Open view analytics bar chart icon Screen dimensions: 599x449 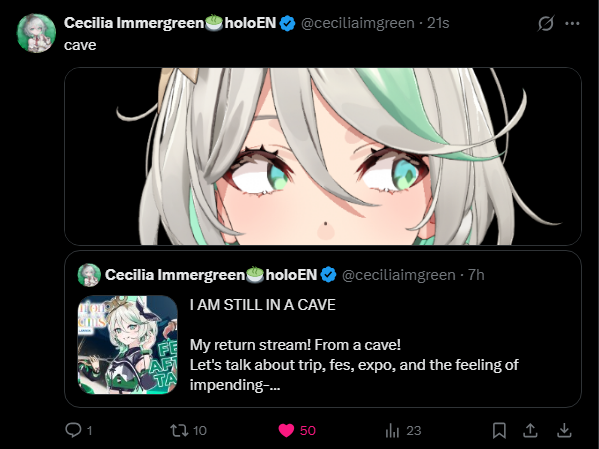pos(392,431)
